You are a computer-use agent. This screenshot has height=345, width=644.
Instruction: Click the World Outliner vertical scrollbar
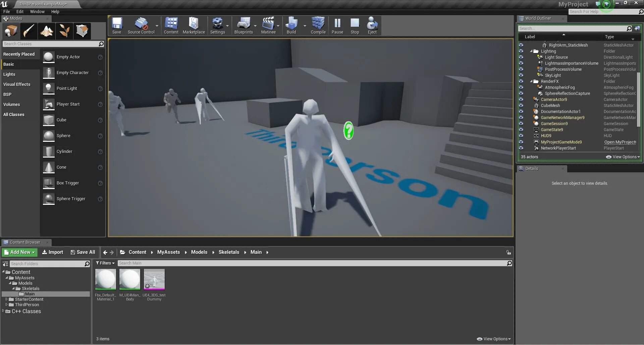[638, 100]
